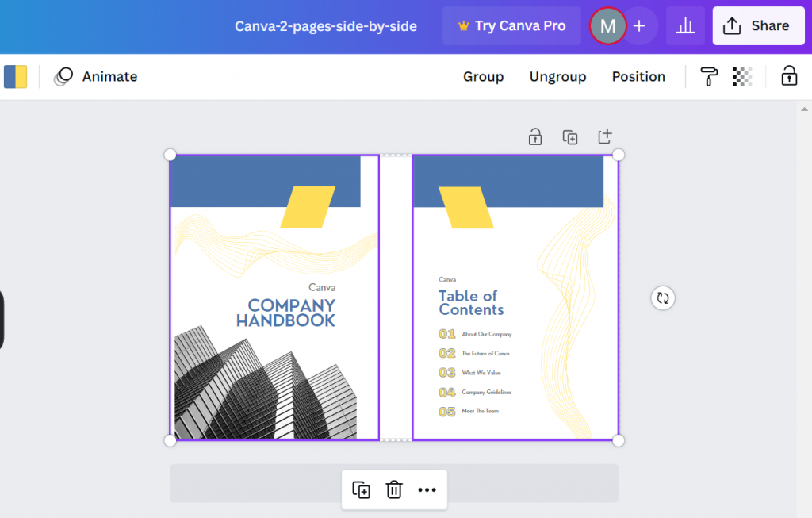
Task: Open the Animate panel
Action: pos(95,76)
